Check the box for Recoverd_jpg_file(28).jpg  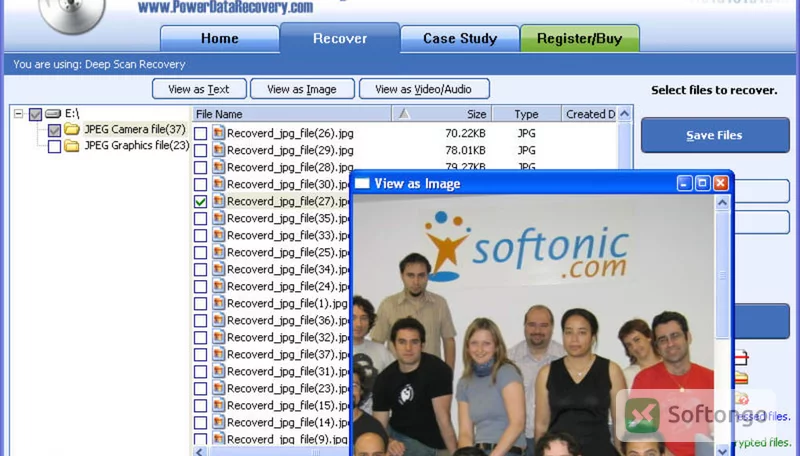[x=201, y=167]
